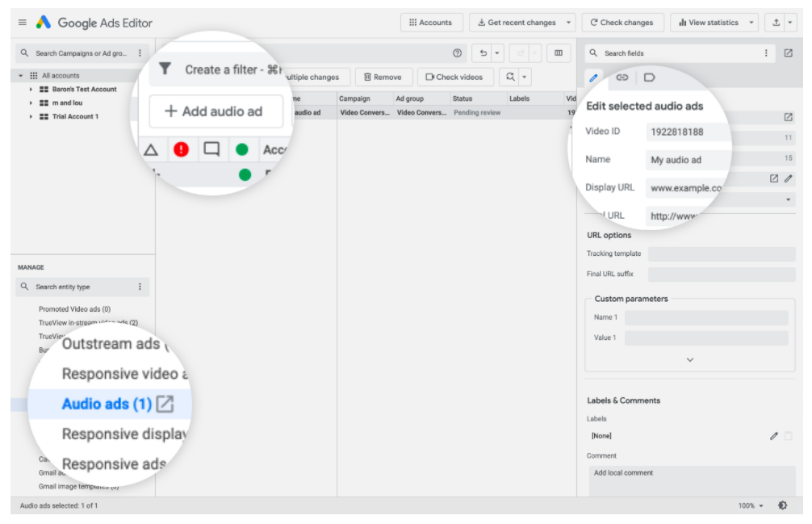Focus the Search Campaigns or Ad groups field

[82, 52]
